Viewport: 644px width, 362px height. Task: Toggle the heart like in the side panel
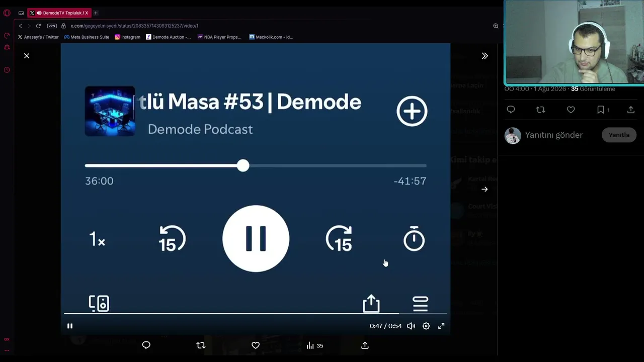click(x=571, y=110)
